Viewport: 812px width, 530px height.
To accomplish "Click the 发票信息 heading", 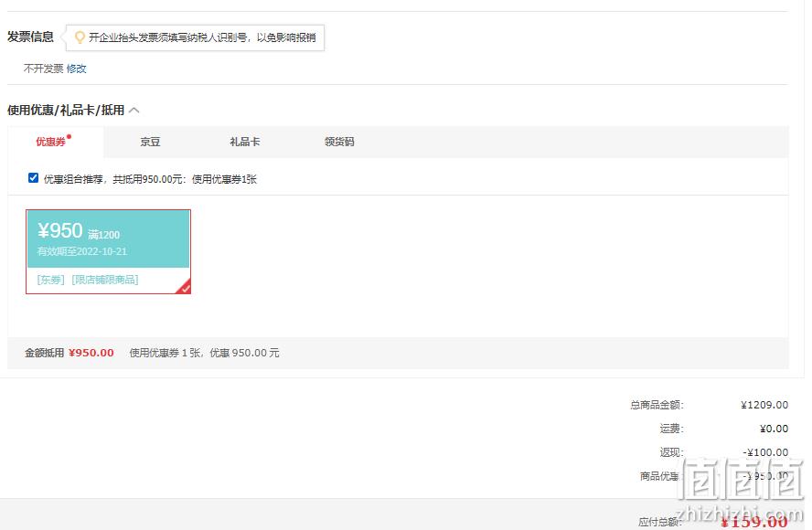I will 30,37.
